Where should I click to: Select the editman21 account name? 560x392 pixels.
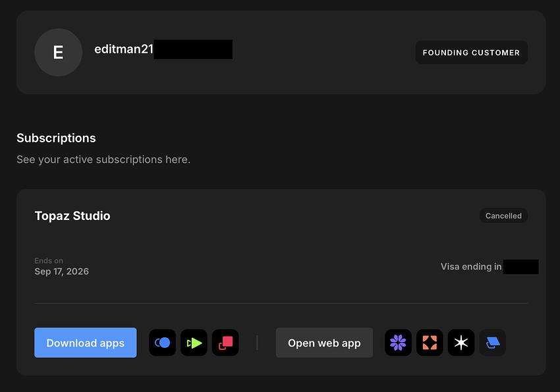(124, 49)
